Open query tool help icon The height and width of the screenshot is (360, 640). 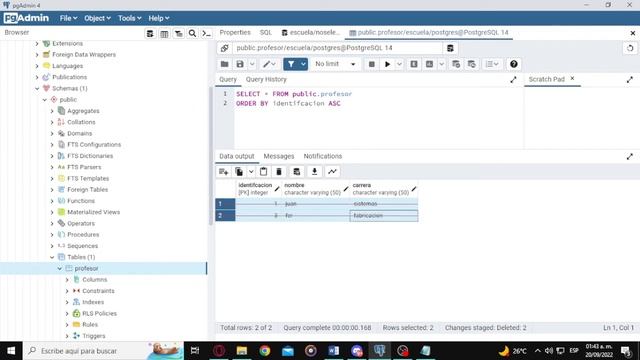click(x=513, y=64)
